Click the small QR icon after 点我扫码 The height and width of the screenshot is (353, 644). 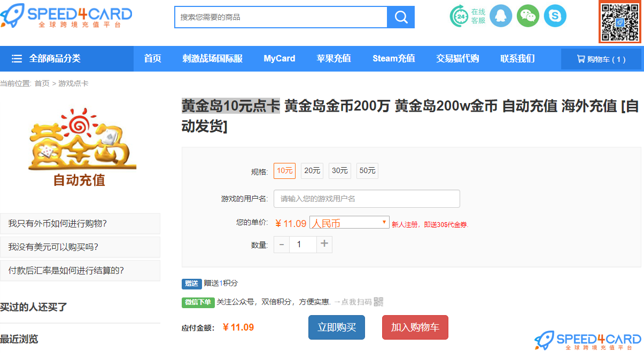point(378,302)
